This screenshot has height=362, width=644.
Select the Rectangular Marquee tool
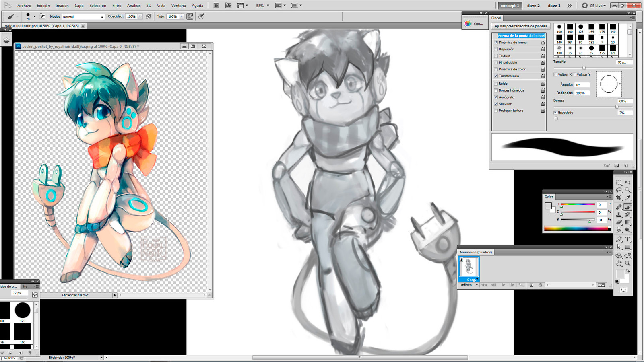[619, 182]
